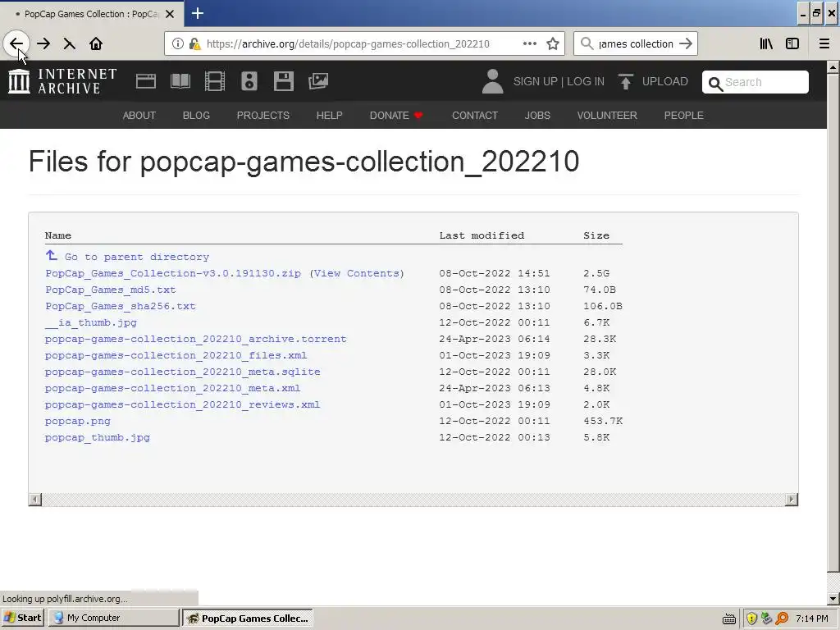Focus the Internet Archive search field
This screenshot has width=840, height=630.
click(x=756, y=82)
